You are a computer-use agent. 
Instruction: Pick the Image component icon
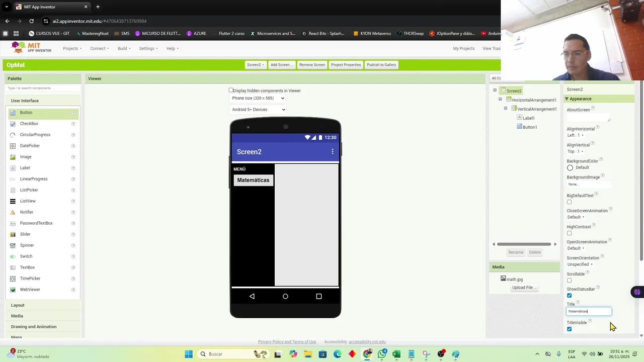[x=13, y=157]
